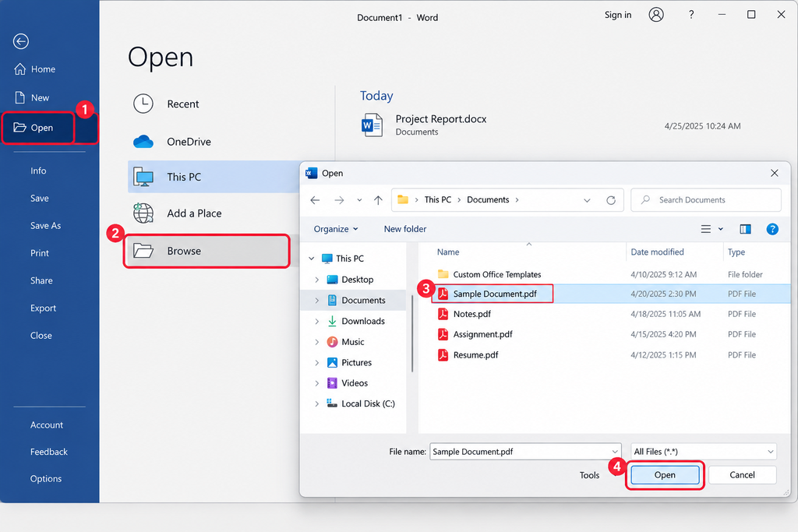
Task: Expand the Videos tree node
Action: [x=317, y=383]
